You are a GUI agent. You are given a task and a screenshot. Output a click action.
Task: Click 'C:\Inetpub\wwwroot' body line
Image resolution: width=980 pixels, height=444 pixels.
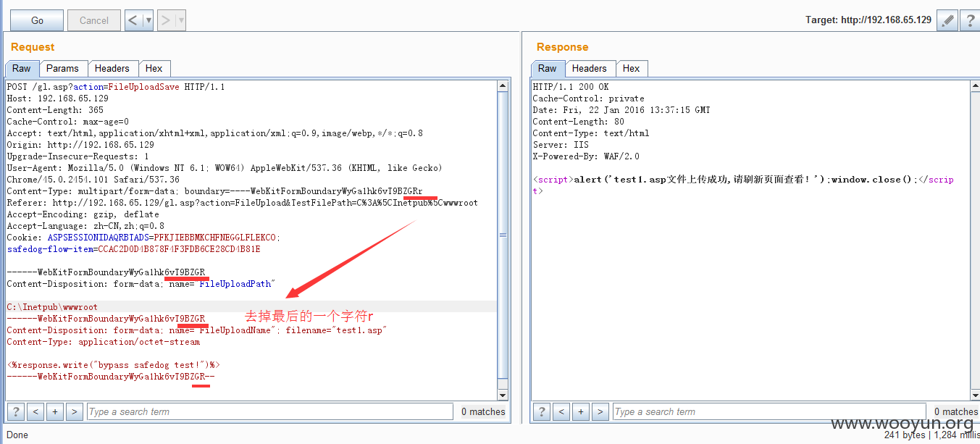pos(51,307)
